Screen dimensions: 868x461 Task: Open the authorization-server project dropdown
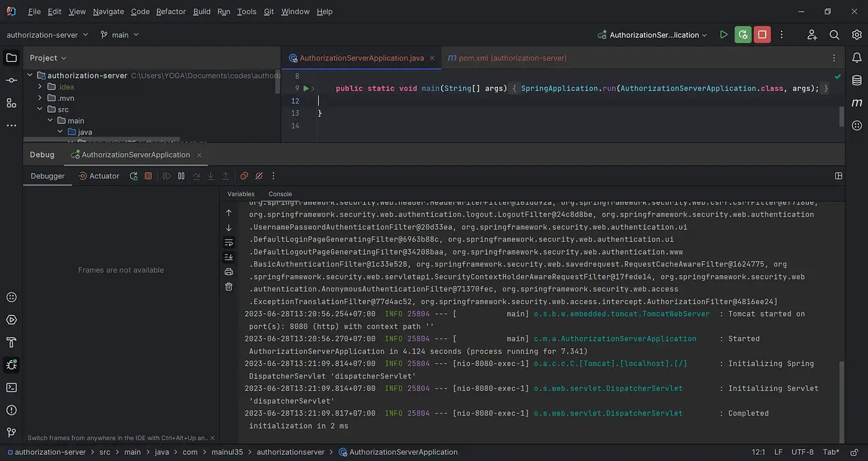(48, 35)
